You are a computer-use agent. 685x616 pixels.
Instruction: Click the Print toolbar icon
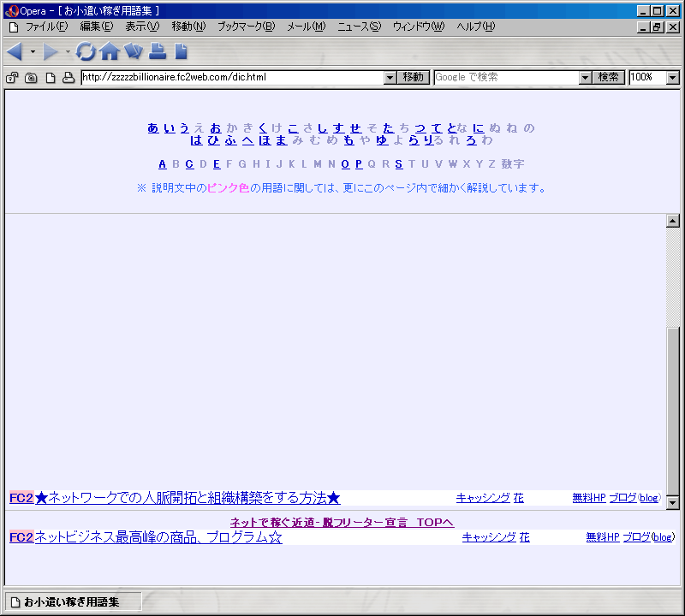(x=158, y=51)
